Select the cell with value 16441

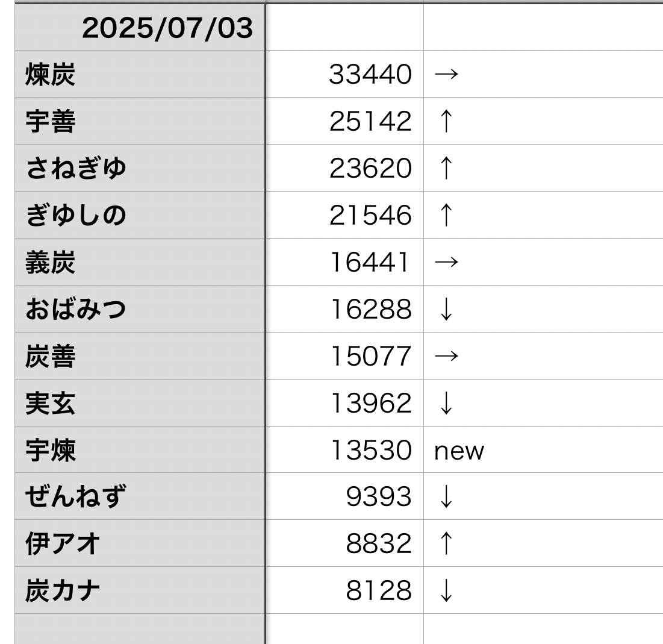point(344,262)
